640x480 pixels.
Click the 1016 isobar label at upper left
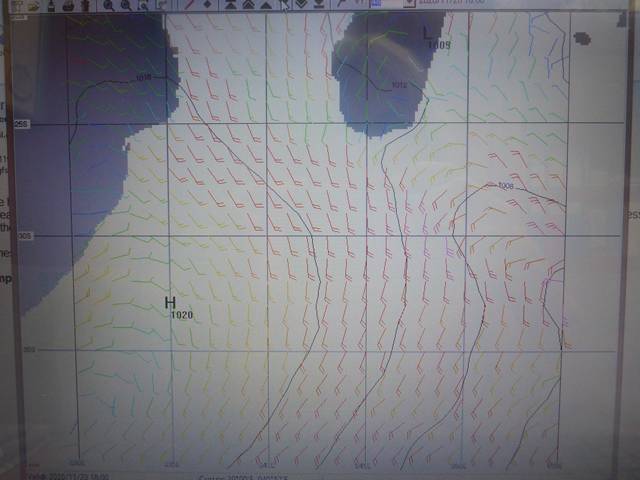(142, 76)
